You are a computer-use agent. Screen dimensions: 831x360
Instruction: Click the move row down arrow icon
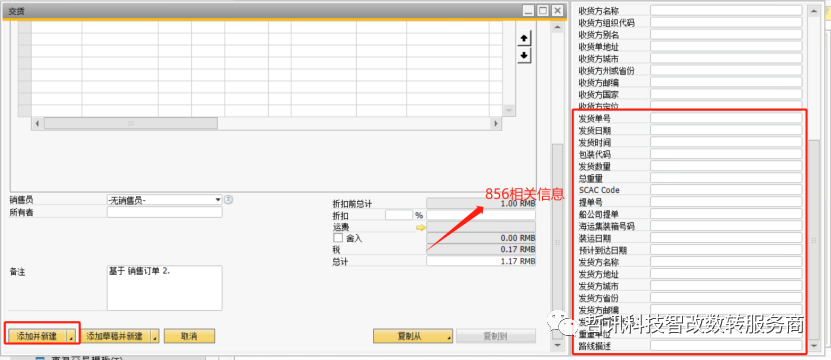click(x=524, y=55)
